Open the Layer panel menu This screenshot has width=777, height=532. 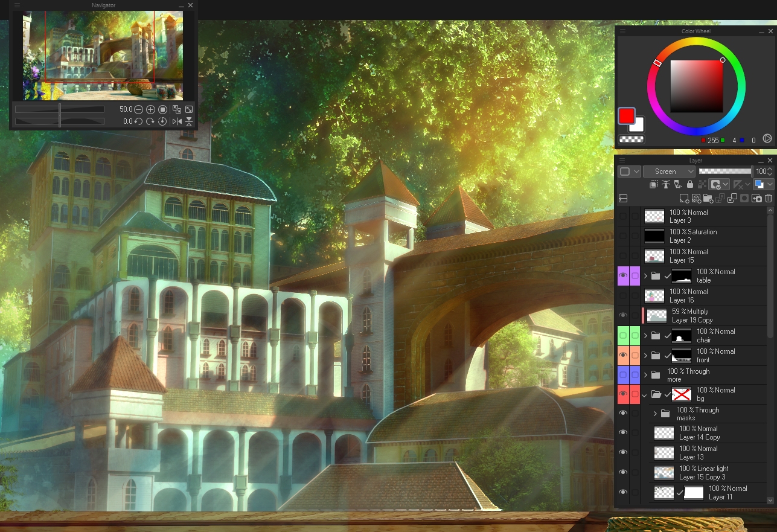[622, 161]
